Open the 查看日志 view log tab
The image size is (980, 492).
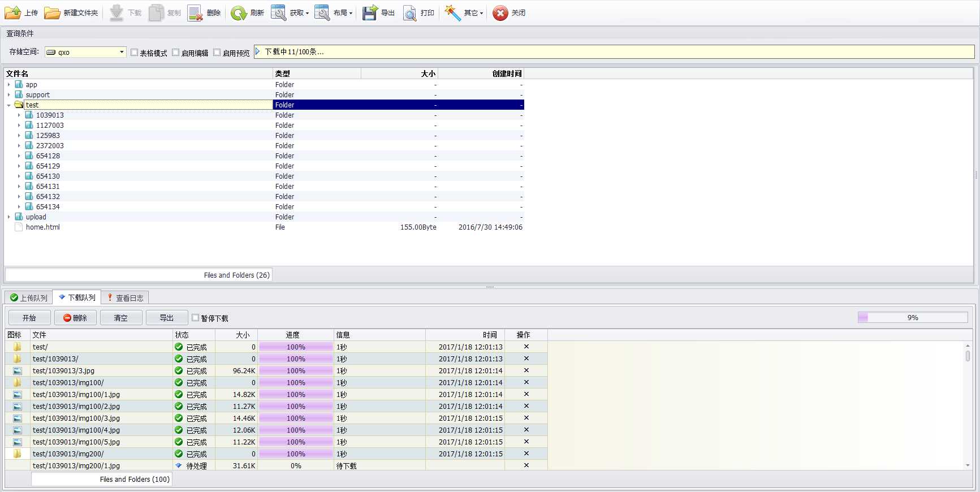pyautogui.click(x=125, y=297)
